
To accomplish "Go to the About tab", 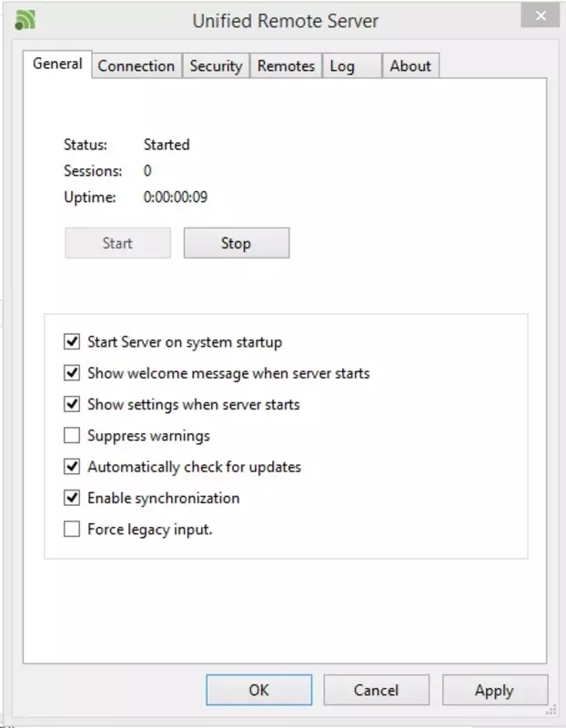I will (x=410, y=66).
